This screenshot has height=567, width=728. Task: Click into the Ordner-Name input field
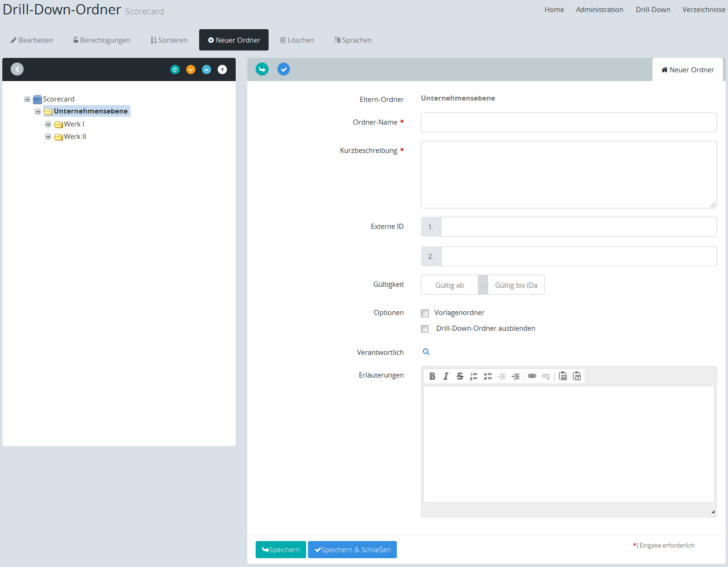pyautogui.click(x=568, y=122)
